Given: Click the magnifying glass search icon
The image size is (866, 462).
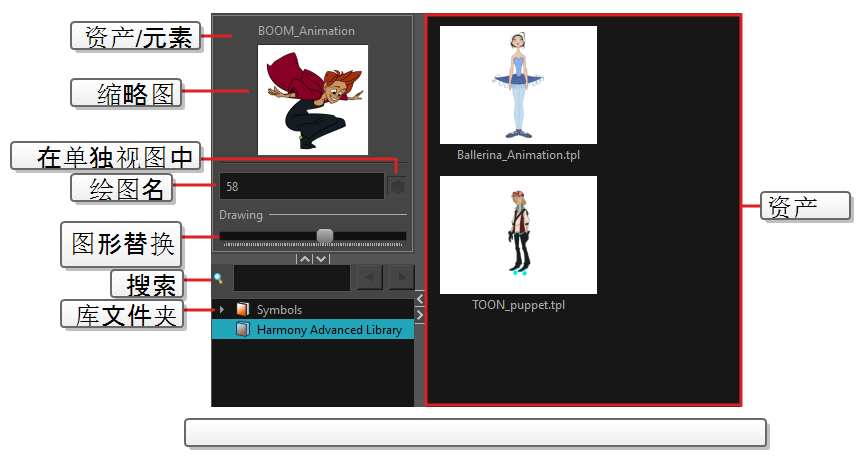Looking at the screenshot, I should pos(218,278).
